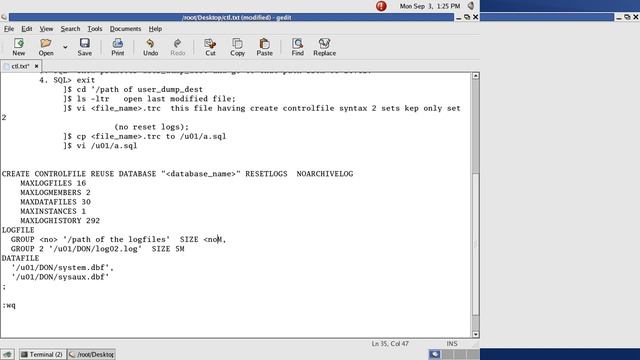This screenshot has width=640, height=360.
Task: Click the 'vi /u01/a.sql' line
Action: click(100, 146)
